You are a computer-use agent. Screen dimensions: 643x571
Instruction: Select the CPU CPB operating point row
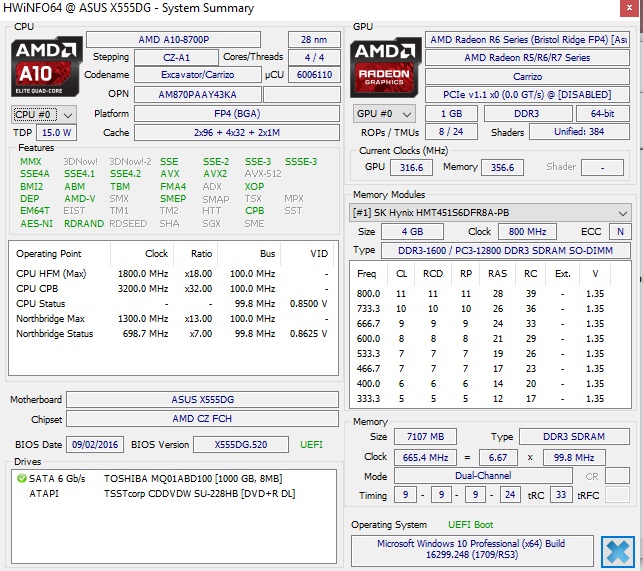tap(173, 289)
